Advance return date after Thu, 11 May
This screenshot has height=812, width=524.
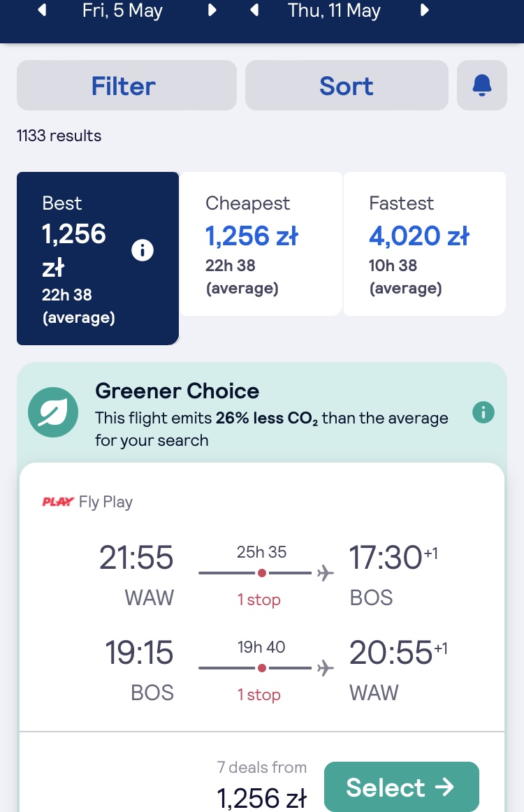pos(424,10)
